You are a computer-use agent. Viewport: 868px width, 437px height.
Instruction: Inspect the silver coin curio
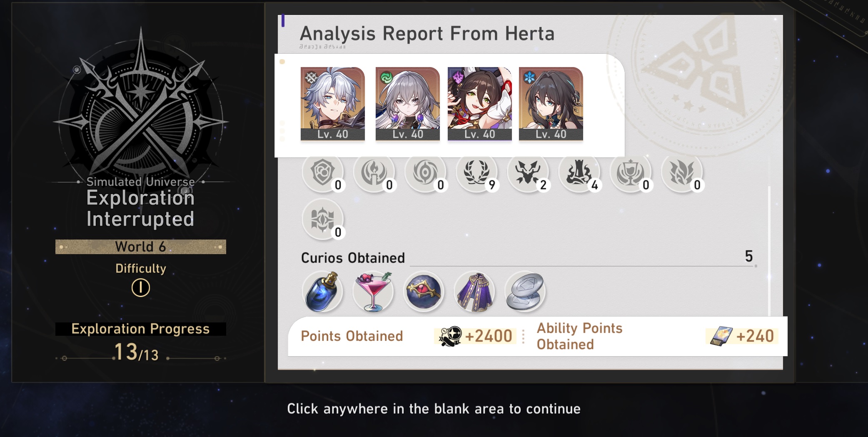click(x=525, y=292)
